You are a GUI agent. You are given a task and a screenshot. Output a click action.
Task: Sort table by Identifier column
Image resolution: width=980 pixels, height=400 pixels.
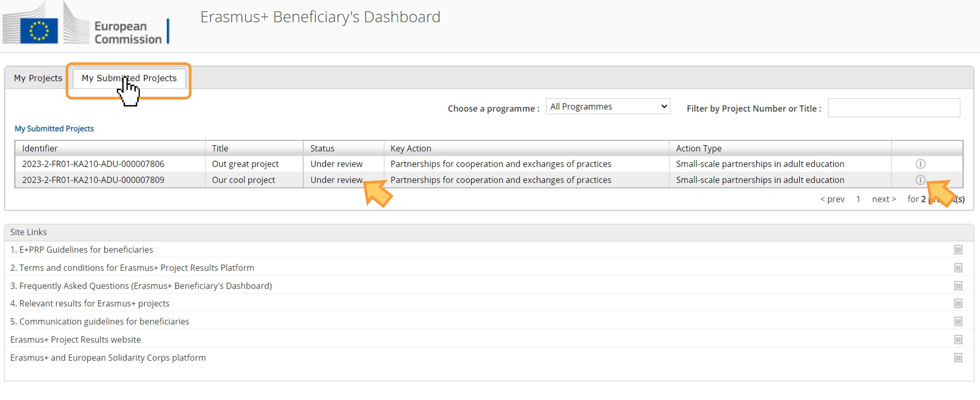click(x=110, y=148)
